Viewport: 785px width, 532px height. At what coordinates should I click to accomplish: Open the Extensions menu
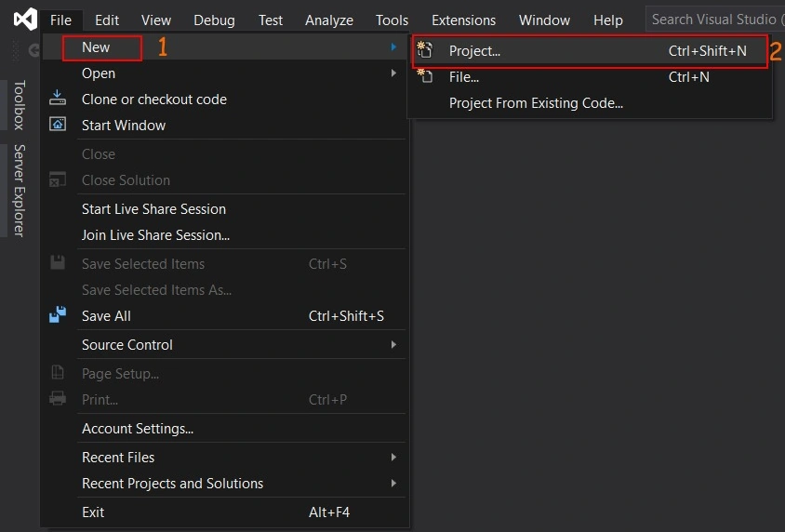click(463, 20)
